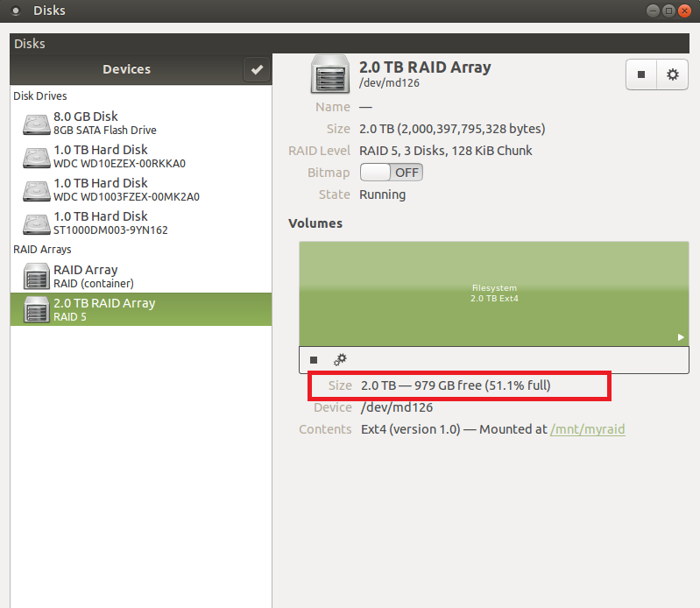Image resolution: width=700 pixels, height=608 pixels.
Task: Click the checkmark select-devices button
Action: pos(257,69)
